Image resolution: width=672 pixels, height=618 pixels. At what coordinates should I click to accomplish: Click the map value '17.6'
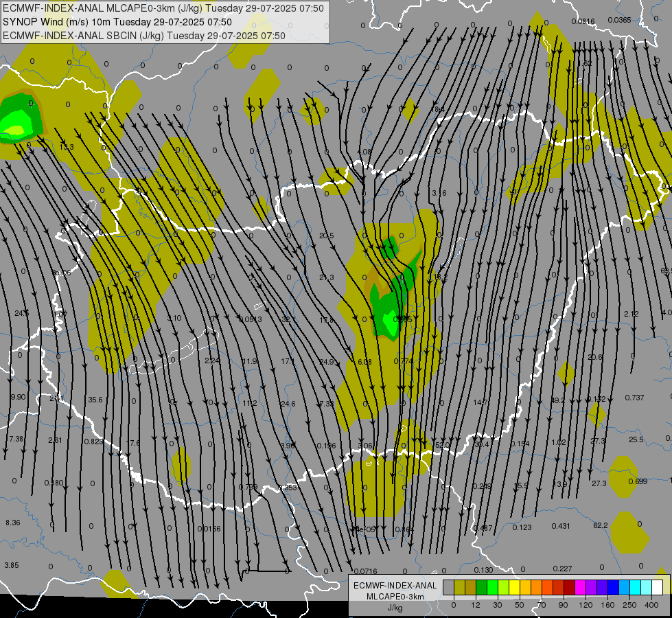133,443
